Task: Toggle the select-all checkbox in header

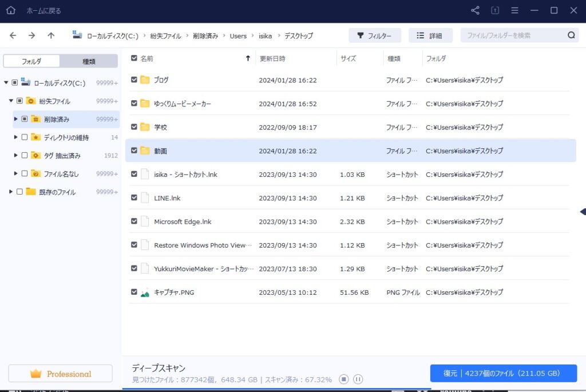Action: (134, 58)
